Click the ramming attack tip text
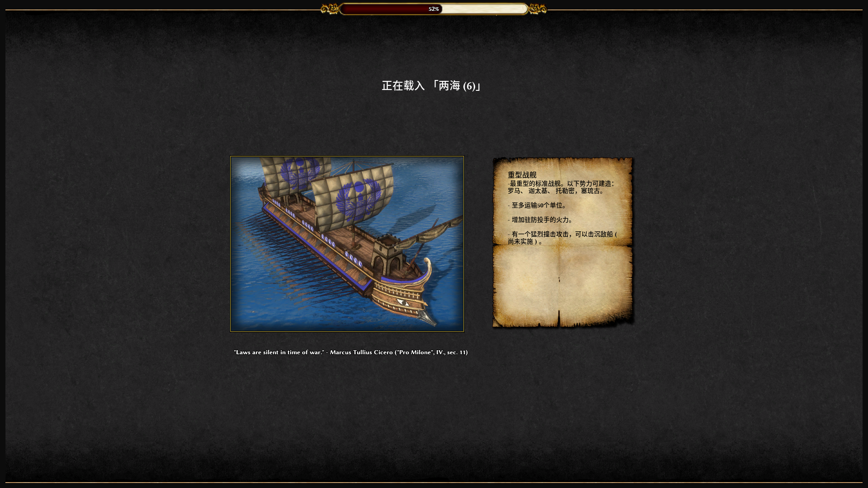 562,238
